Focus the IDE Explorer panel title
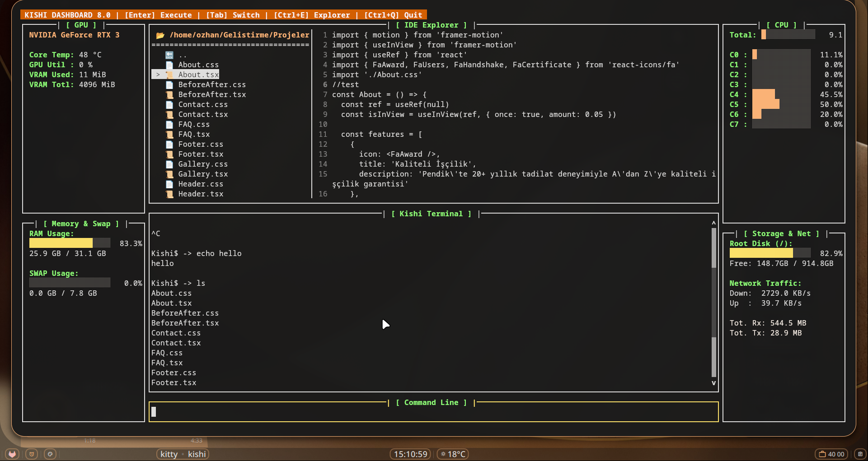The image size is (868, 461). point(431,25)
